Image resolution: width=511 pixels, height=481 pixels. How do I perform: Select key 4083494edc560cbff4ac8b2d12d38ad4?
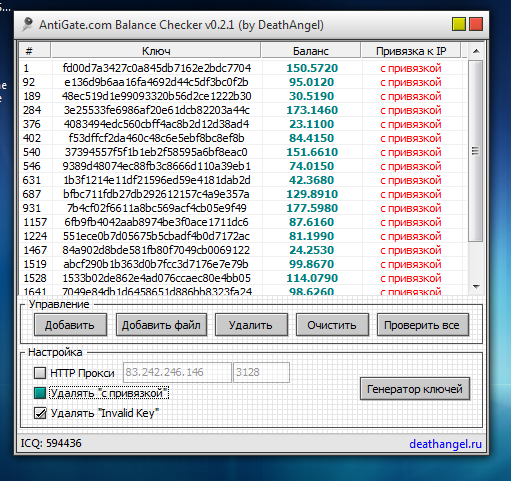(x=156, y=124)
